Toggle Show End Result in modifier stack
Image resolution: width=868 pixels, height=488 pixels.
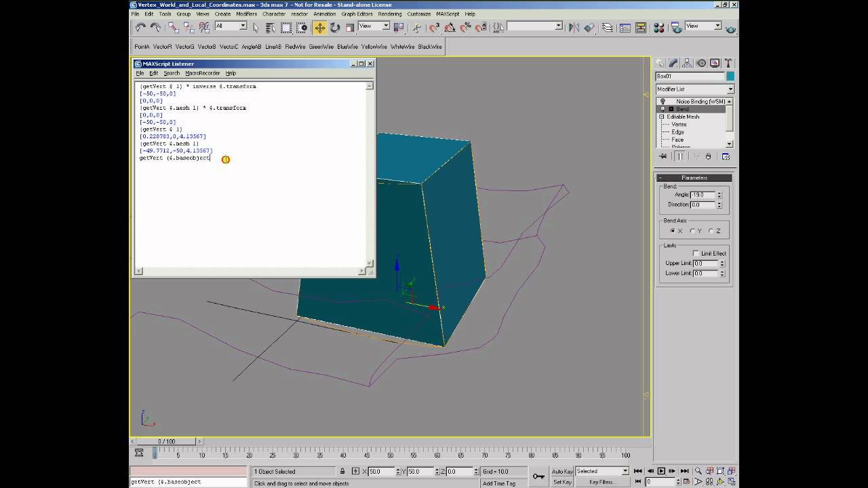coord(679,157)
